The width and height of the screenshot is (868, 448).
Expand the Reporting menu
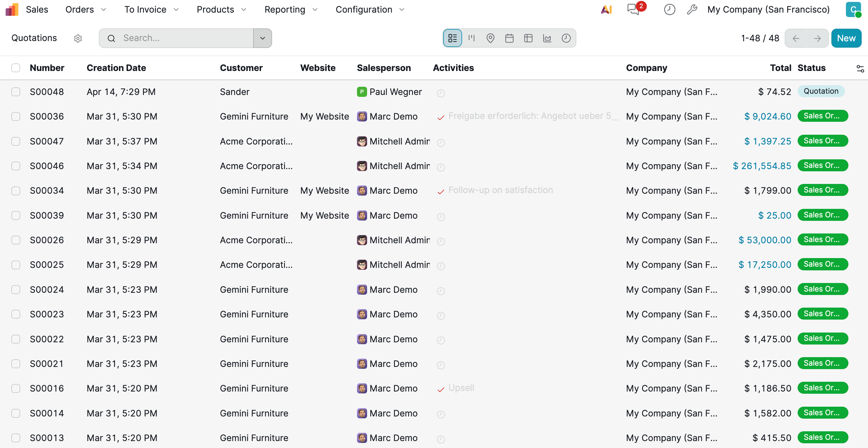(x=290, y=9)
